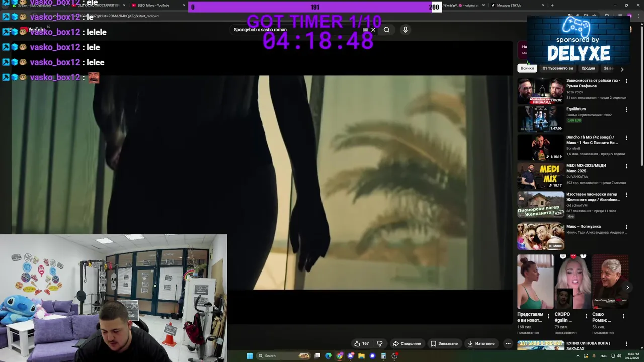
Task: Open the Микс – Попмузика playlist
Action: pyautogui.click(x=541, y=236)
